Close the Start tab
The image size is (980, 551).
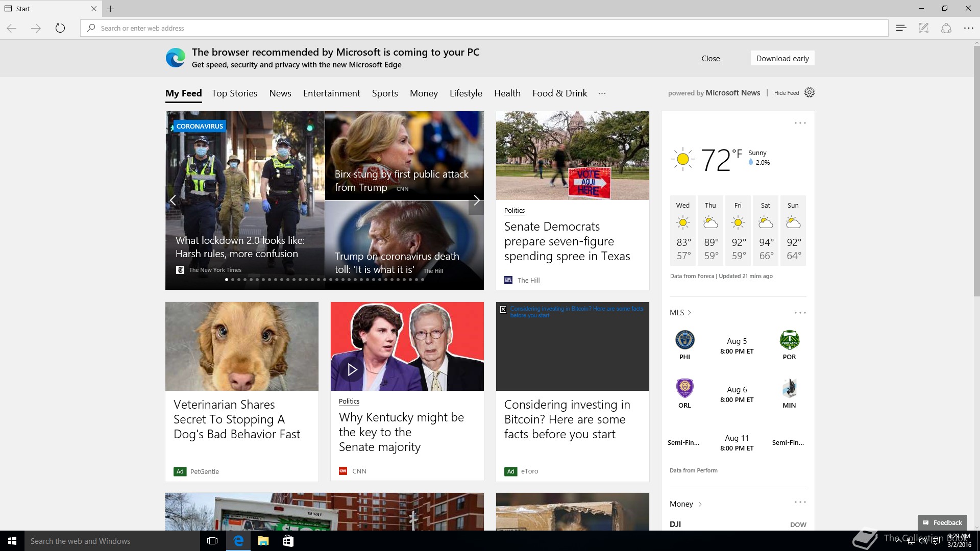[93, 9]
